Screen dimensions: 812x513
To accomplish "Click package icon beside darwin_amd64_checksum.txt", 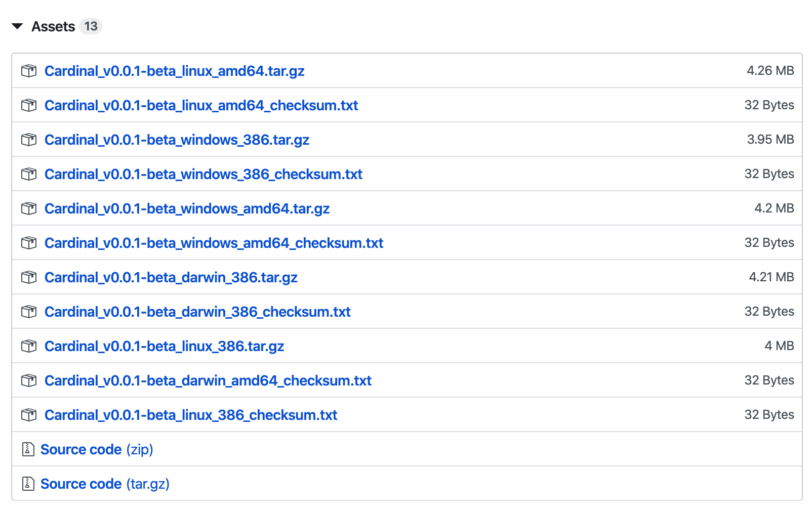I will pos(29,380).
